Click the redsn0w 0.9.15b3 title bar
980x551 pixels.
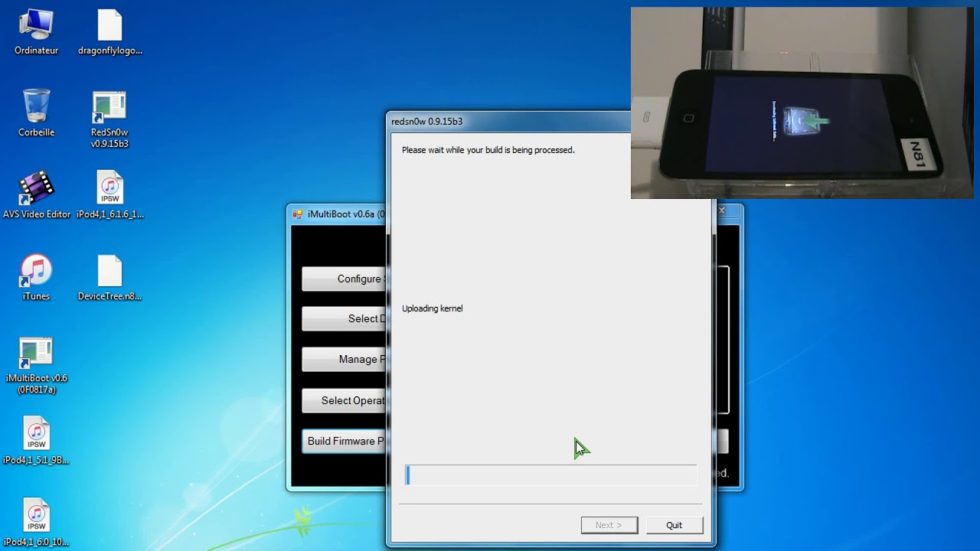(508, 122)
